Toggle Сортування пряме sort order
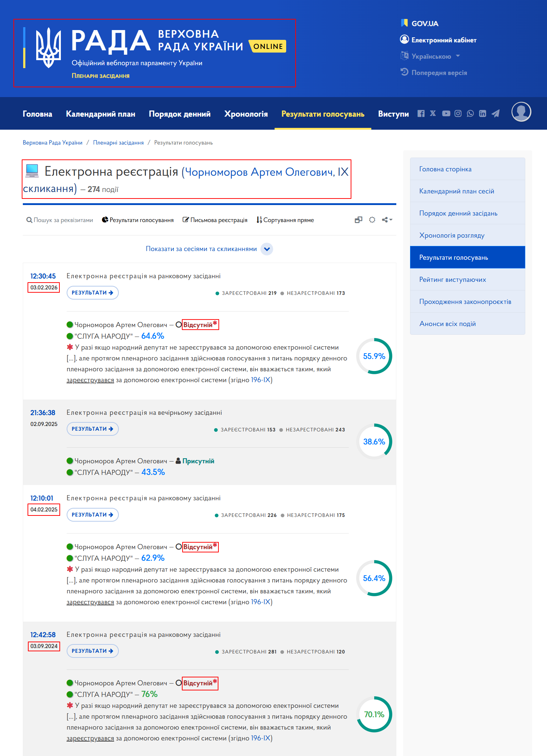The image size is (547, 756). coord(285,220)
